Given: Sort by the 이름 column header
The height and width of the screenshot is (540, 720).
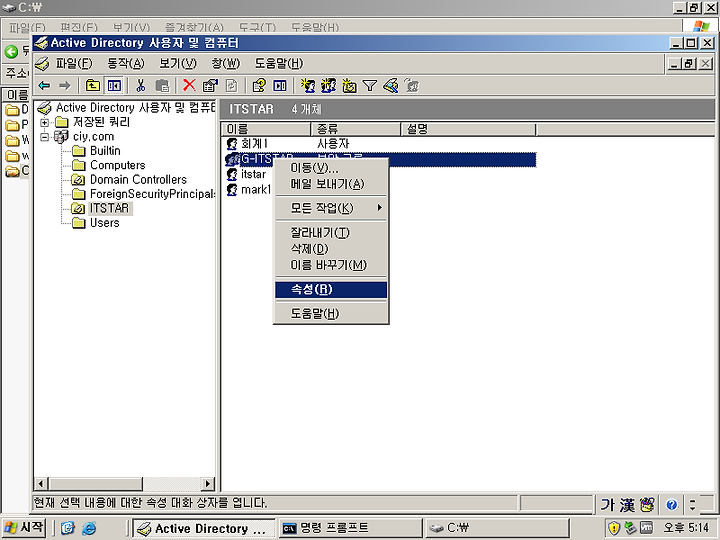Looking at the screenshot, I should pyautogui.click(x=266, y=129).
